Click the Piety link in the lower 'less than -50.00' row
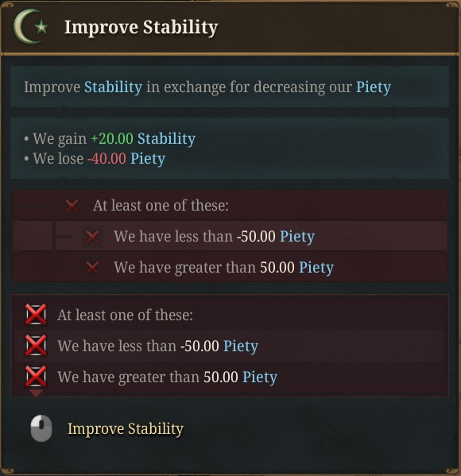This screenshot has height=476, width=461. pyautogui.click(x=241, y=346)
